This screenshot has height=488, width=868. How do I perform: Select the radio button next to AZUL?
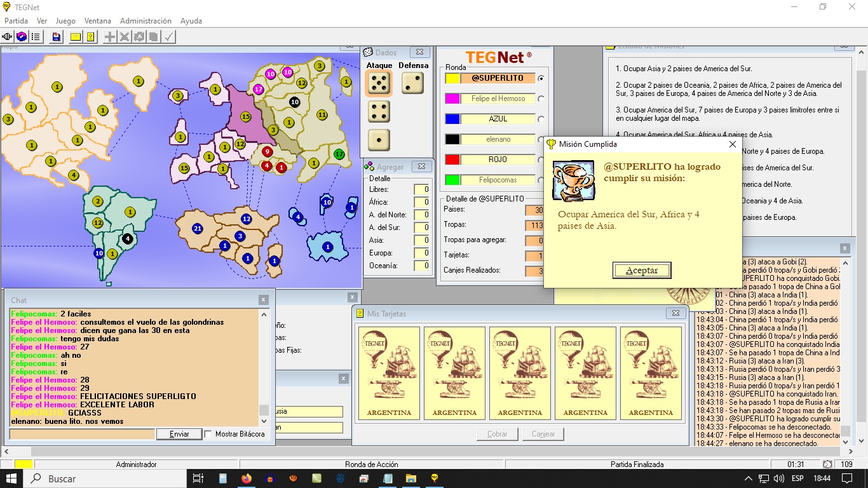point(541,119)
